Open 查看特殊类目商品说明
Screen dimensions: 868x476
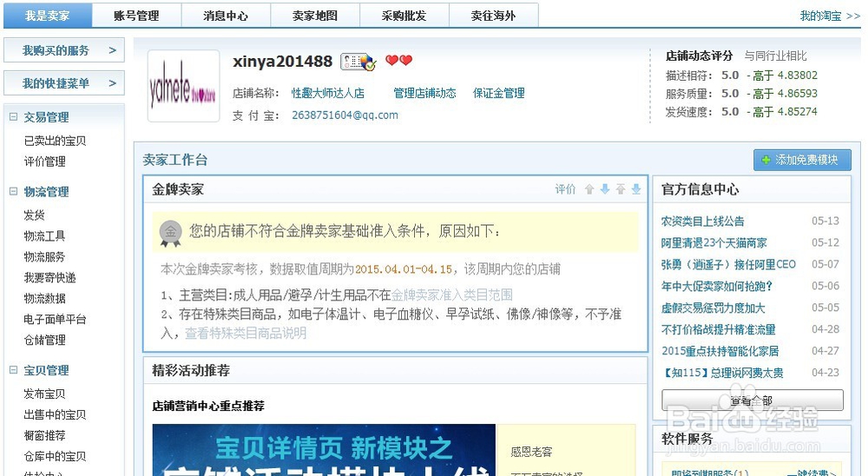246,333
